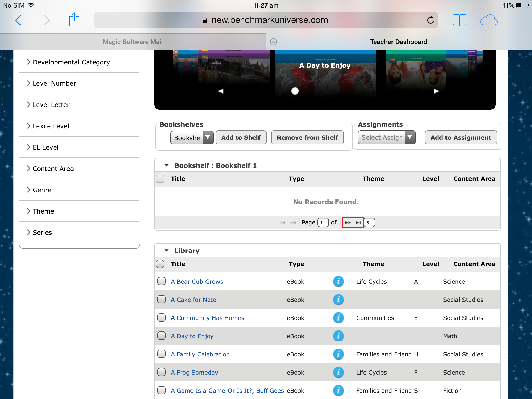Click Remove from Shelf button
The height and width of the screenshot is (399, 532).
307,138
